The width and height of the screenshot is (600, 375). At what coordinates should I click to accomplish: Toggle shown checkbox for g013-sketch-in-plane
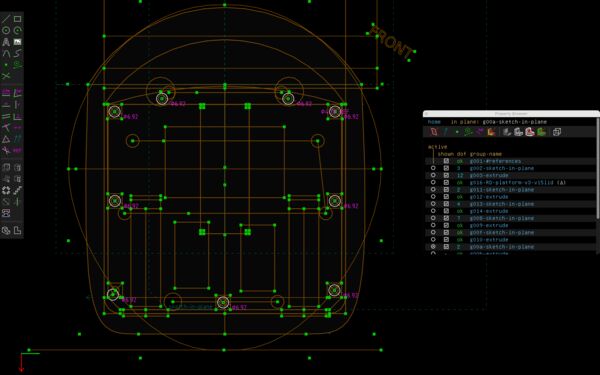[446, 204]
